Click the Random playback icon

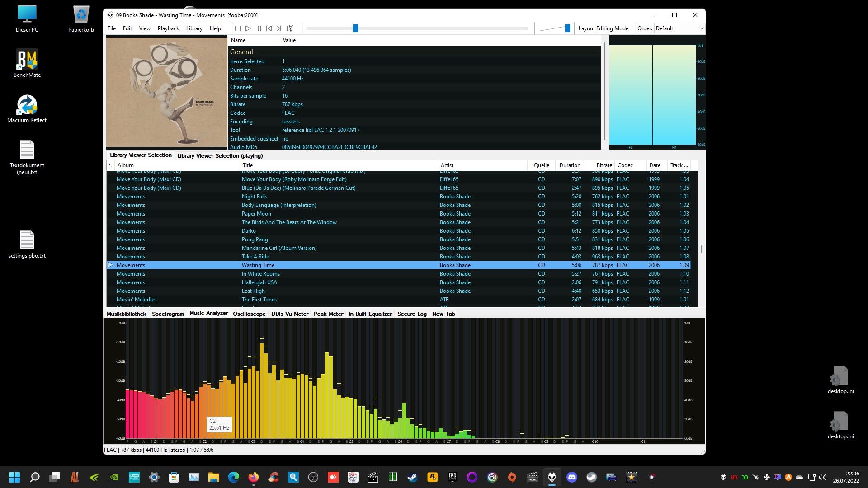(290, 28)
